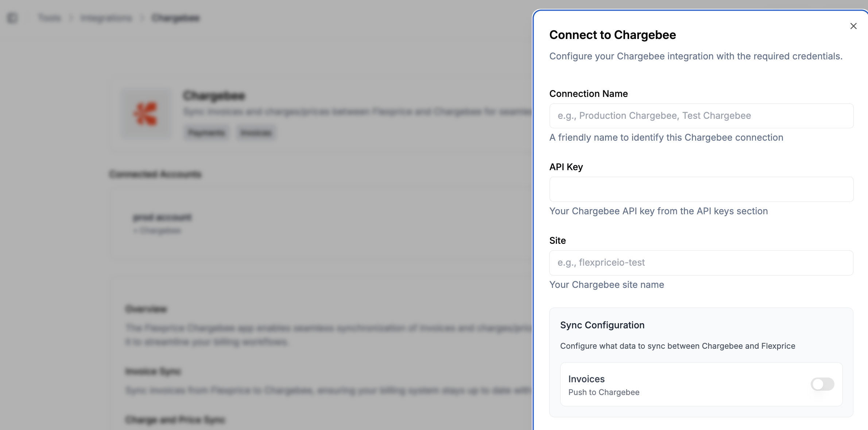Screen dimensions: 868x430
Task: Dismiss the dialog with the X icon
Action: point(853,26)
